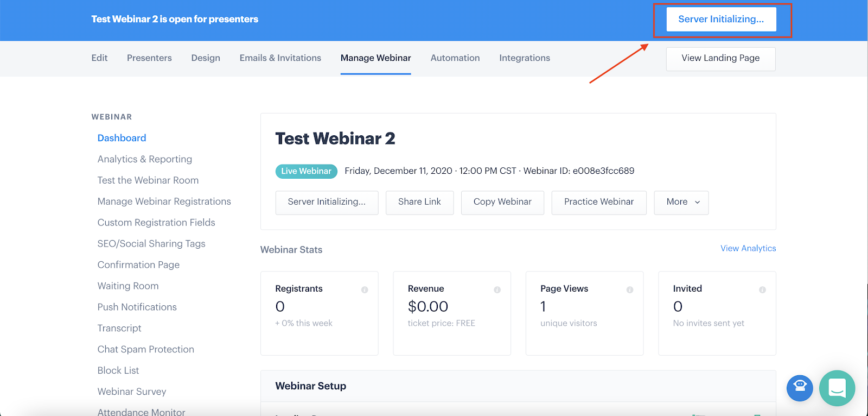Open Emails & Invitations tab
Screen dimensions: 868x416
click(x=280, y=58)
